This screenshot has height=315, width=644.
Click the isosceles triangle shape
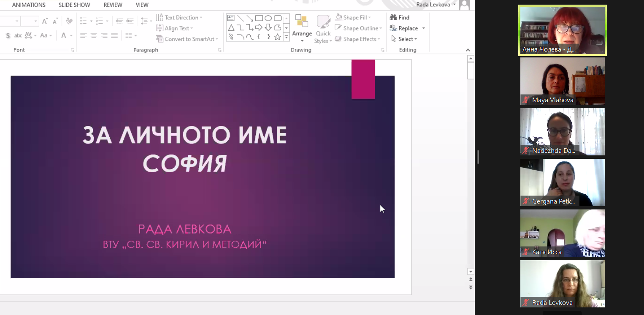[231, 27]
